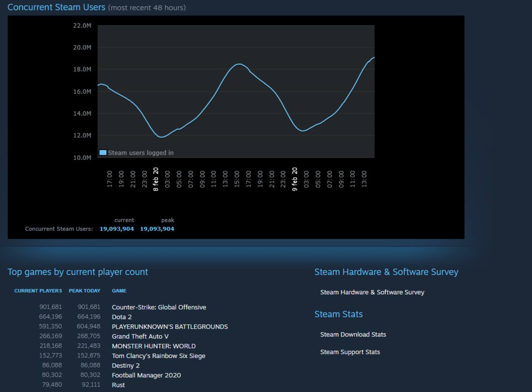Image resolution: width=532 pixels, height=392 pixels.
Task: Click peak today value 221,483
Action: pos(89,346)
